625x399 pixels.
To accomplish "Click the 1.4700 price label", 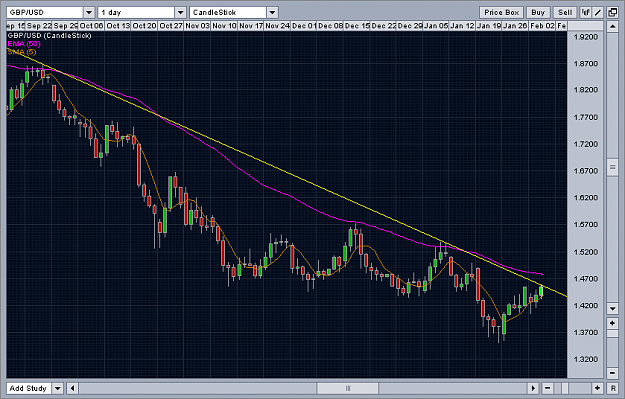I will pyautogui.click(x=586, y=279).
